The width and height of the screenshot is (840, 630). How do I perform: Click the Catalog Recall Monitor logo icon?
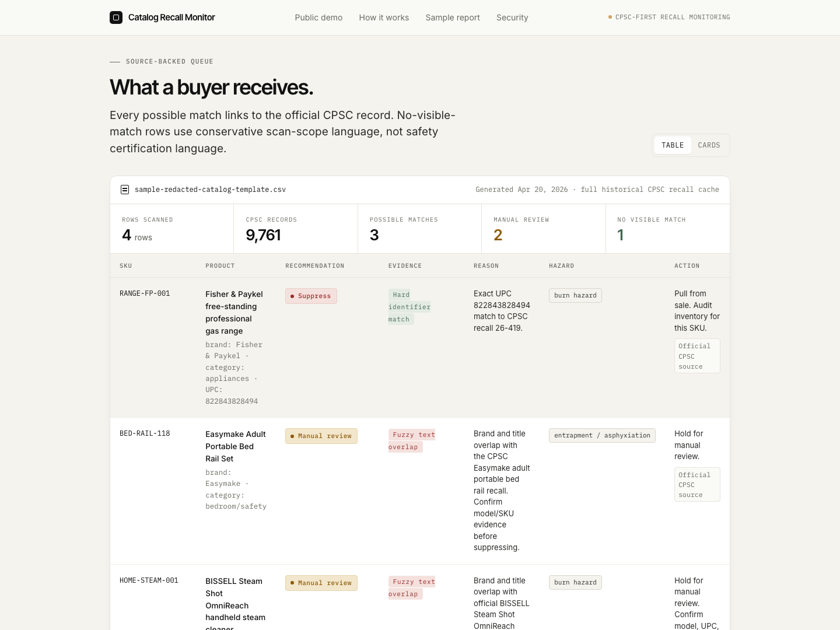[116, 17]
